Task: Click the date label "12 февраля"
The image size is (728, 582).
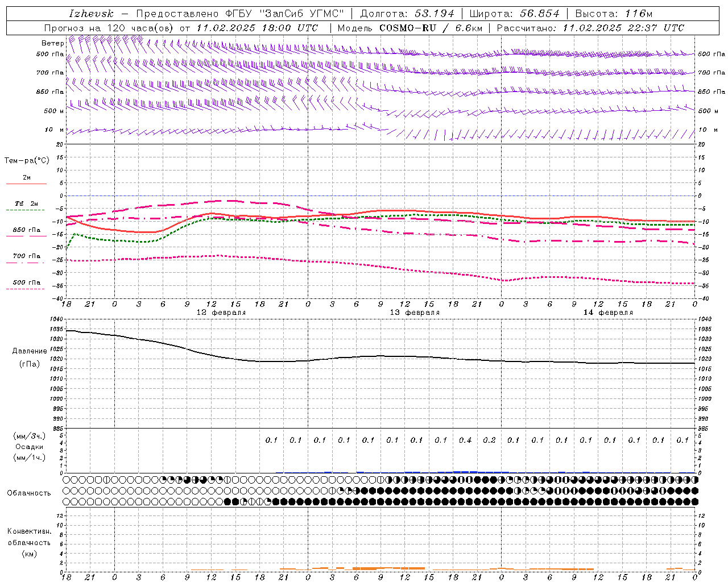Action: [221, 313]
